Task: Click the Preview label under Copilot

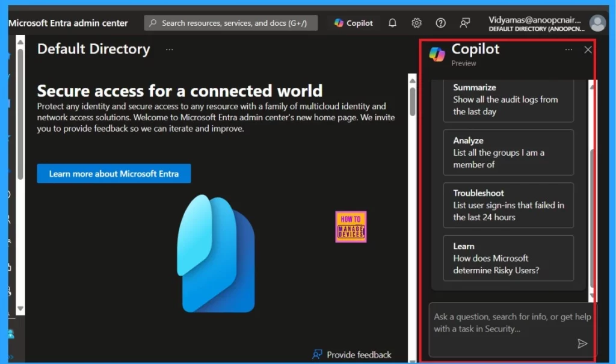Action: pos(464,63)
